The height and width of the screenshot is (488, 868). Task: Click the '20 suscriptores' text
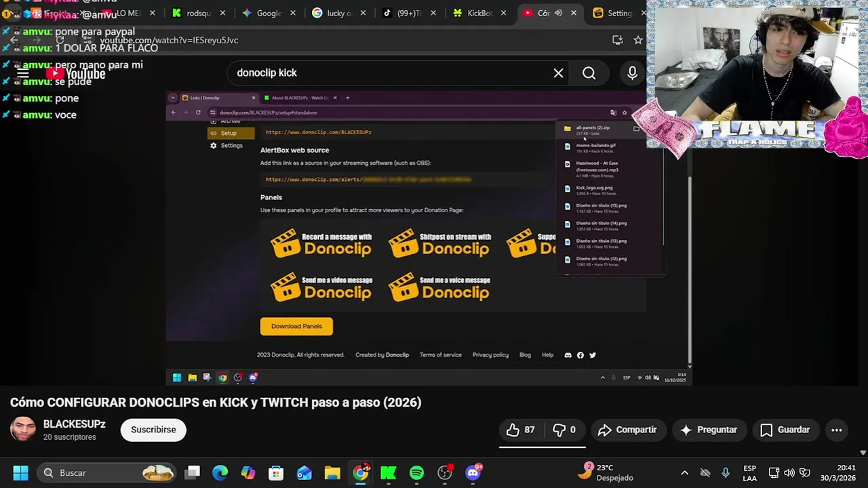click(70, 437)
